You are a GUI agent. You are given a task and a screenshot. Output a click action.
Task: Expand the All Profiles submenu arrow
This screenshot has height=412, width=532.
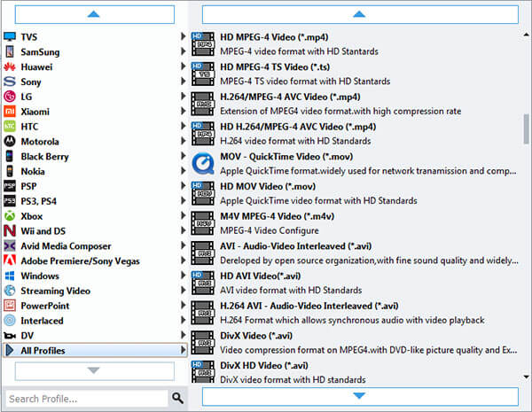[184, 351]
